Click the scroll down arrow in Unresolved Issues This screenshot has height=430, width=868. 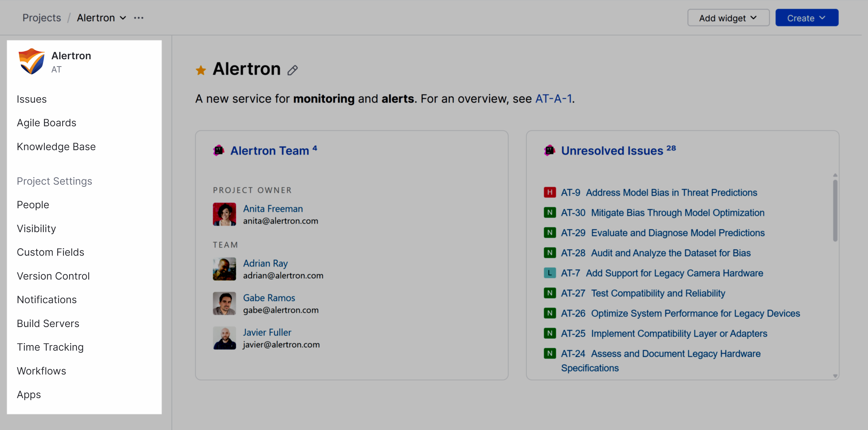(835, 376)
